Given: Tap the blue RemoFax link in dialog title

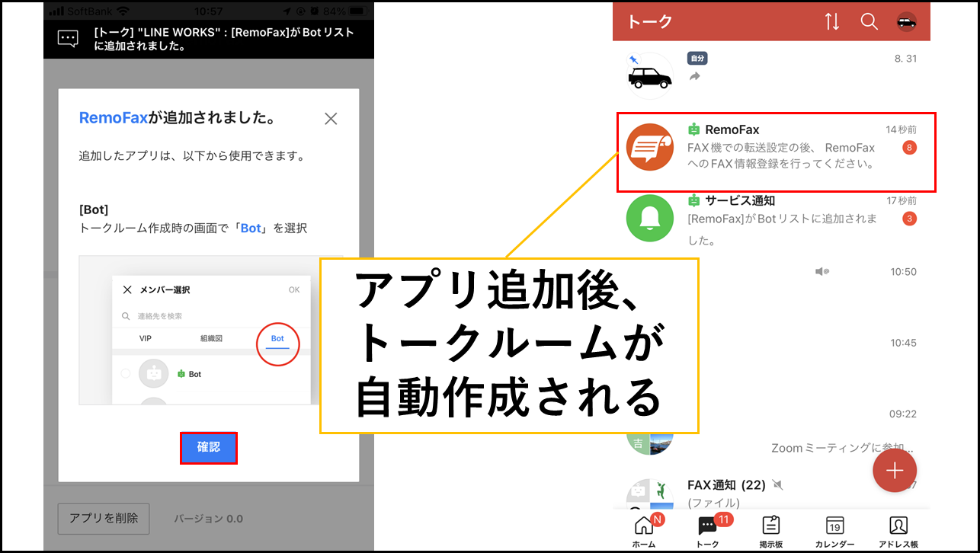Looking at the screenshot, I should tap(114, 119).
